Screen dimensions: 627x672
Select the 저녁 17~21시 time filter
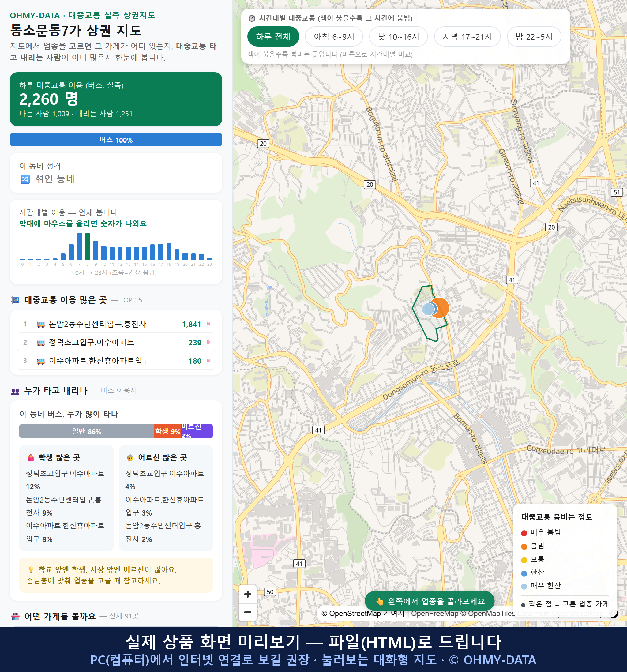point(467,36)
